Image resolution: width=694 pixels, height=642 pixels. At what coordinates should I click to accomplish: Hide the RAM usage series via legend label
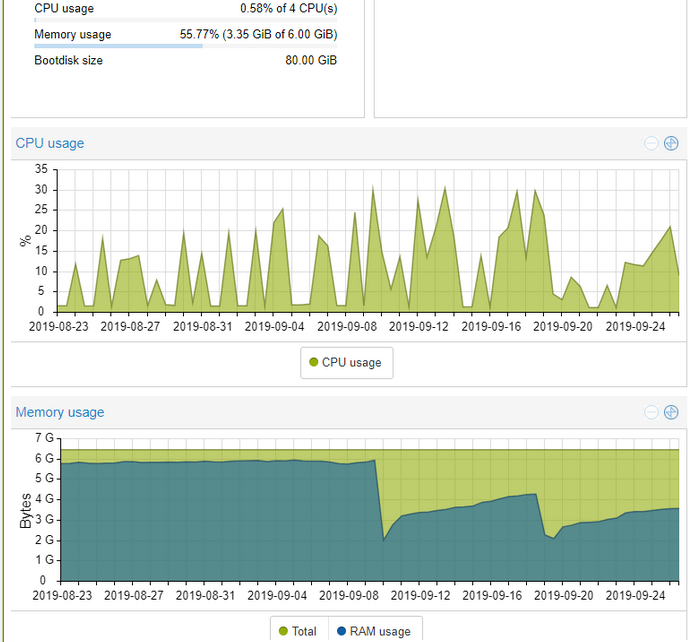tap(379, 631)
